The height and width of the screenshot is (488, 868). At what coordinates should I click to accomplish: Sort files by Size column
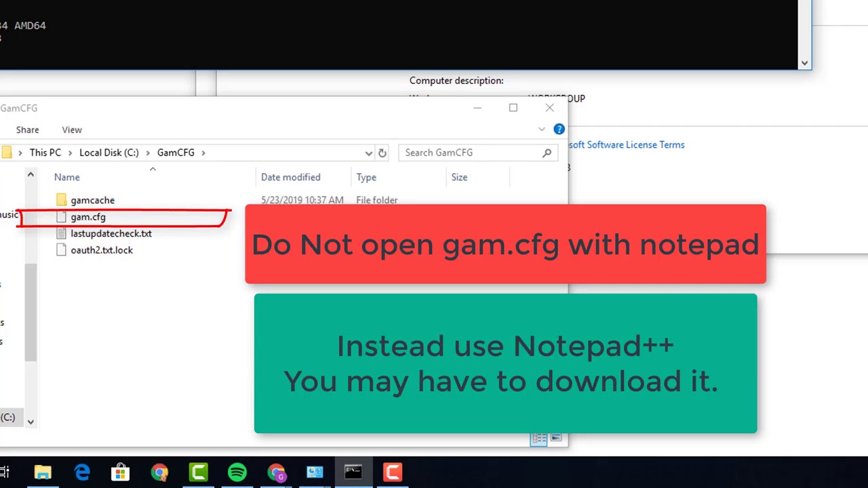[459, 178]
